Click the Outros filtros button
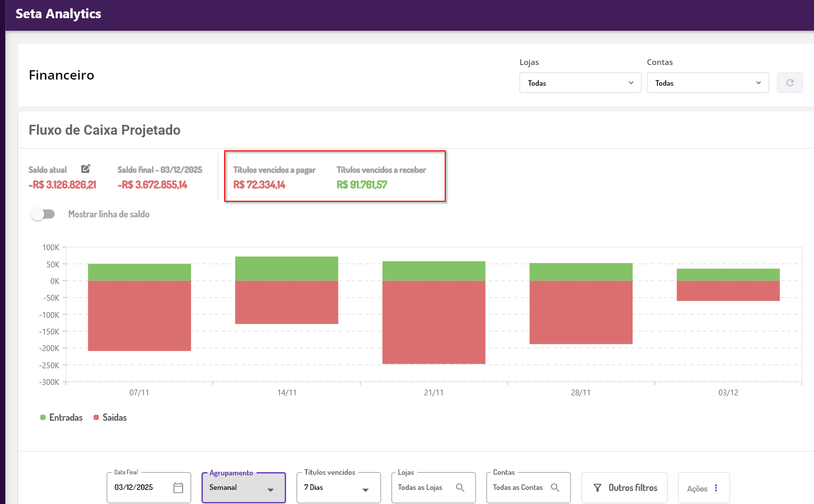The height and width of the screenshot is (504, 814). point(624,488)
